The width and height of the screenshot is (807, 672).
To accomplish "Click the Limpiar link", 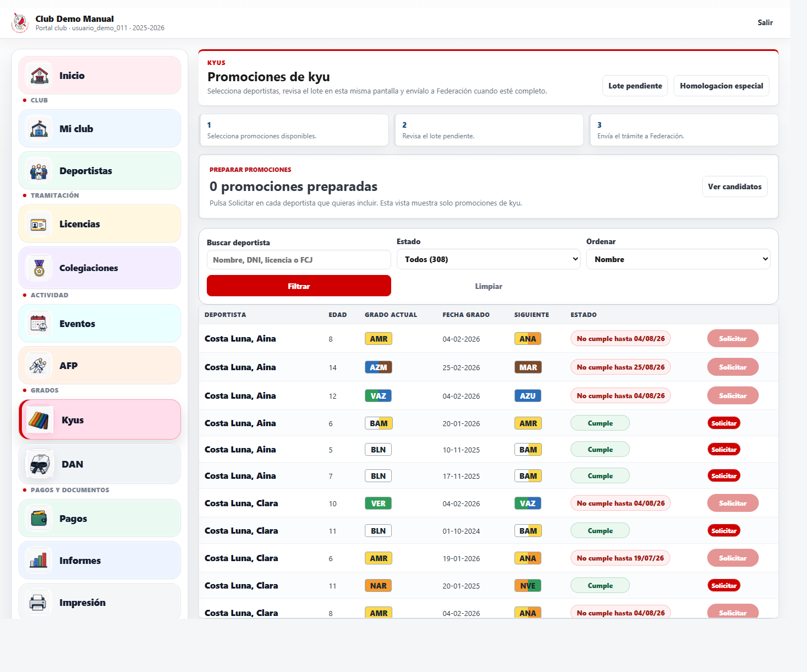I will point(489,286).
